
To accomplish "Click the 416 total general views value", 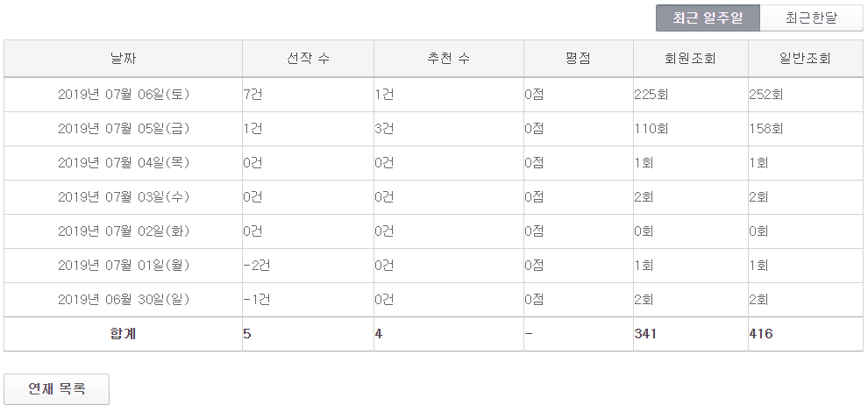I will (762, 334).
